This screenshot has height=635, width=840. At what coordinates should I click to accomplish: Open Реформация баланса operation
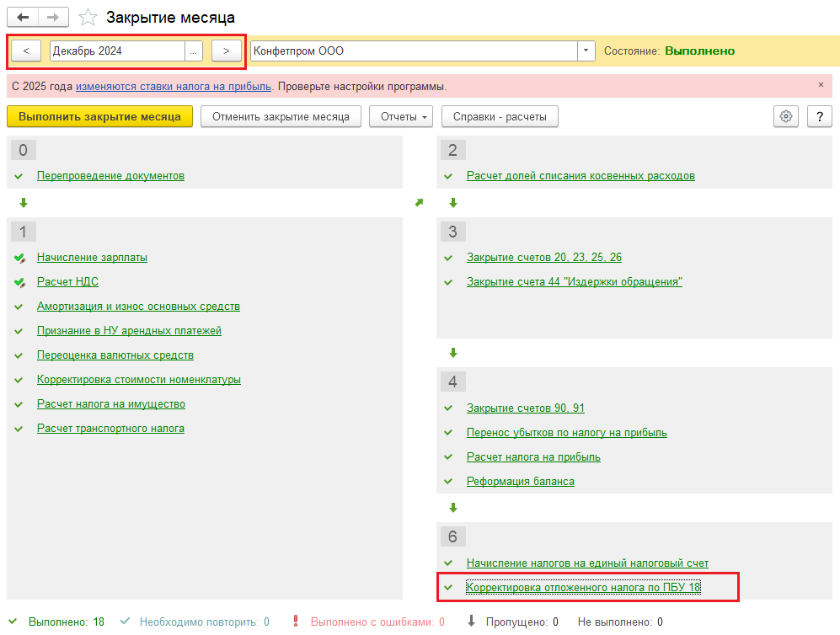pyautogui.click(x=520, y=482)
